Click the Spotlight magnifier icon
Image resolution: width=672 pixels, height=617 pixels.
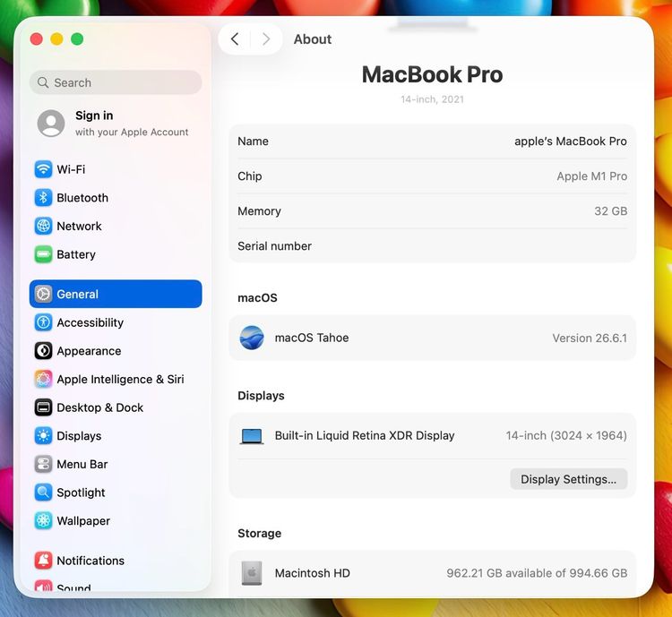click(x=43, y=493)
